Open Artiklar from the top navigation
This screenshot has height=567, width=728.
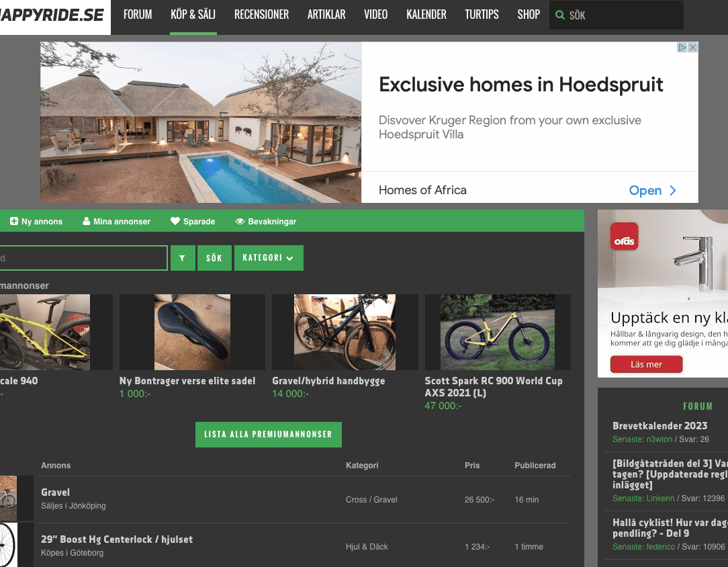[x=326, y=15]
